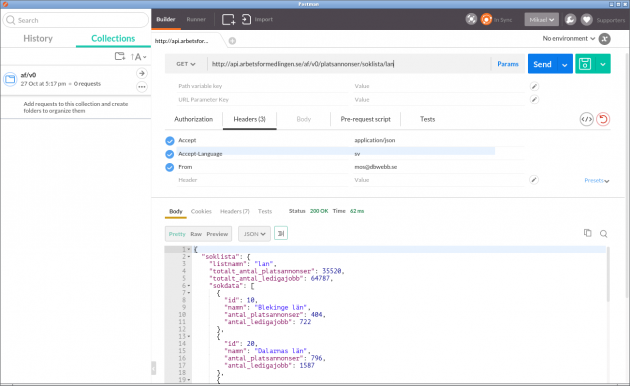Uncheck the Accept-Language header checkbox
The width and height of the screenshot is (630, 386).
pos(170,154)
